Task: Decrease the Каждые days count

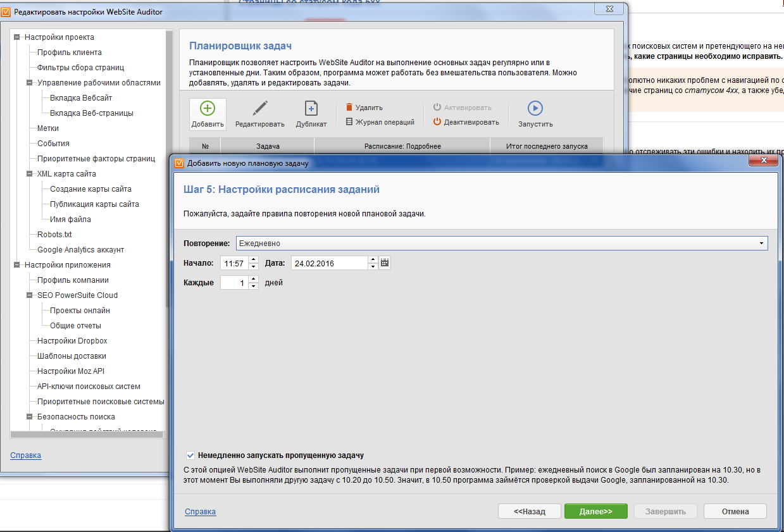Action: click(254, 286)
